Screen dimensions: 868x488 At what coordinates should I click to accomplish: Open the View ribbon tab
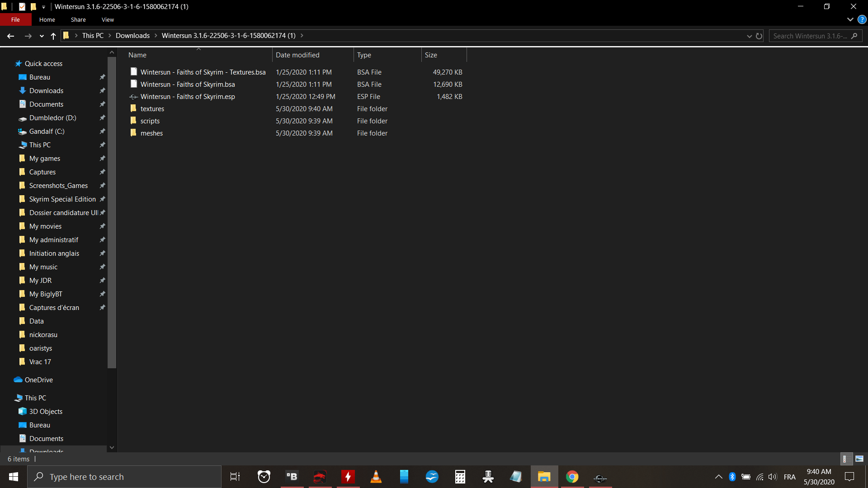click(108, 20)
